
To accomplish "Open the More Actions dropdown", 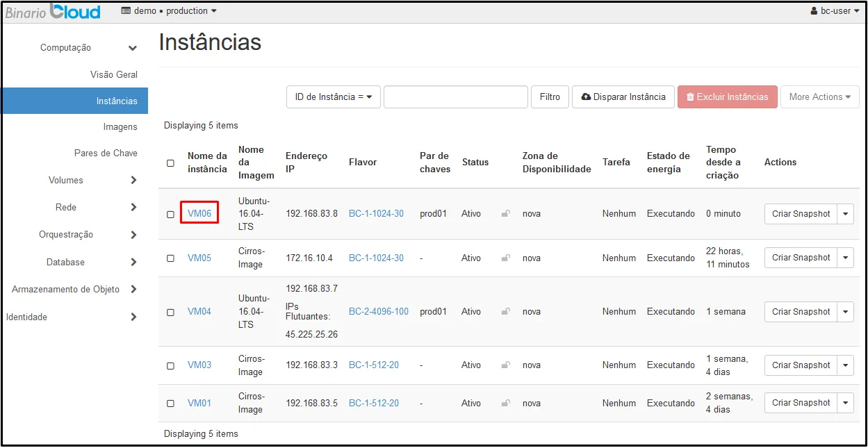I will tap(820, 97).
